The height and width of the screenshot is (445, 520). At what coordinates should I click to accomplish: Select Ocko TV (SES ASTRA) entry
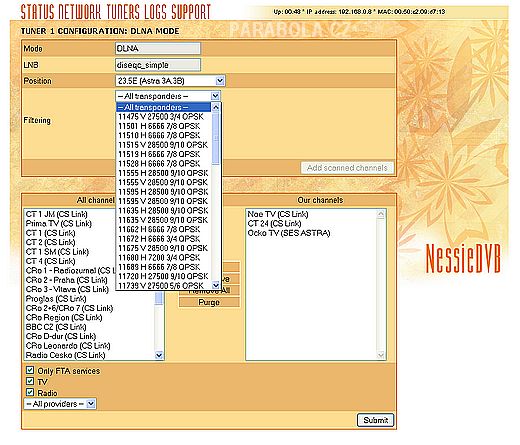pos(289,233)
